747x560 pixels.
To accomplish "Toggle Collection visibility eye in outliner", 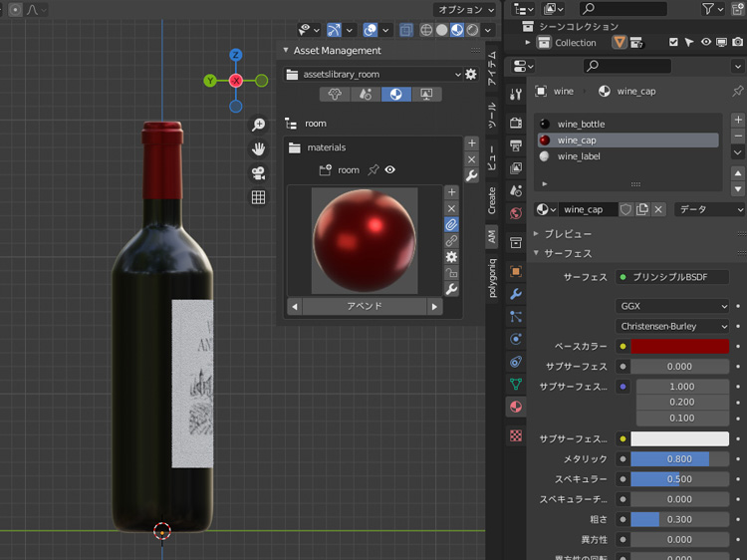I will 706,43.
